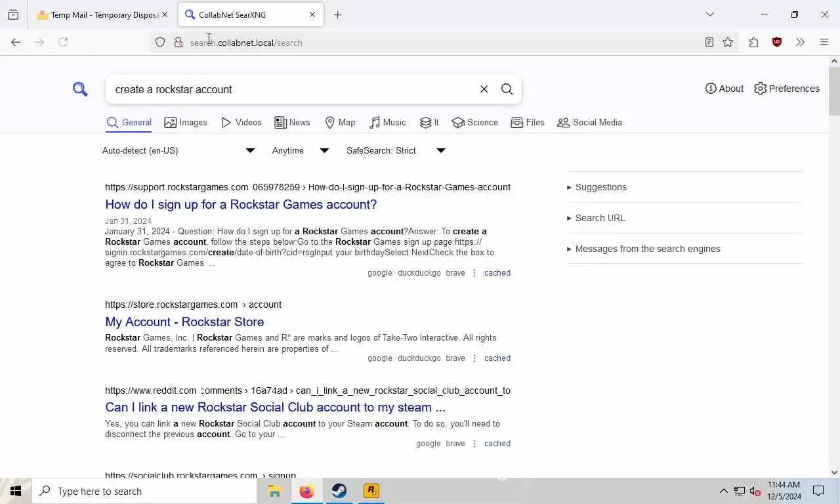
Task: Toggle reader view icon
Action: click(x=709, y=42)
